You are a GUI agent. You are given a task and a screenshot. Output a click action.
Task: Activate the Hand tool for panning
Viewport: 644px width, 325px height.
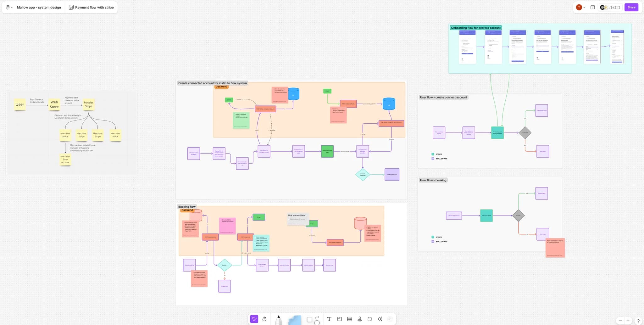tap(264, 319)
